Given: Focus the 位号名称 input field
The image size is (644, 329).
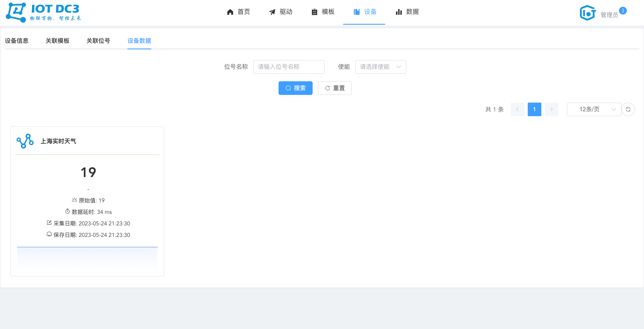Looking at the screenshot, I should coord(289,67).
